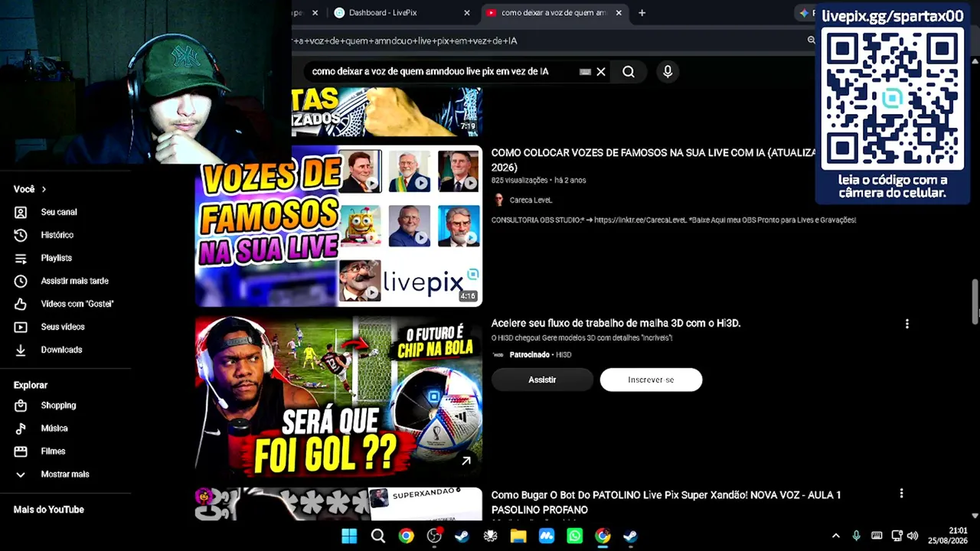Open OBS icon with red dot
The width and height of the screenshot is (980, 551).
(x=434, y=536)
